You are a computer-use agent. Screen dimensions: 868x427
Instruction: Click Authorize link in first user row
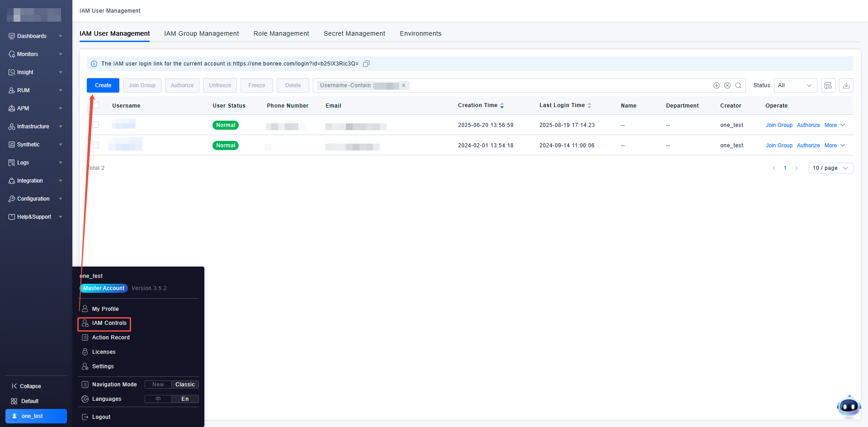(808, 125)
